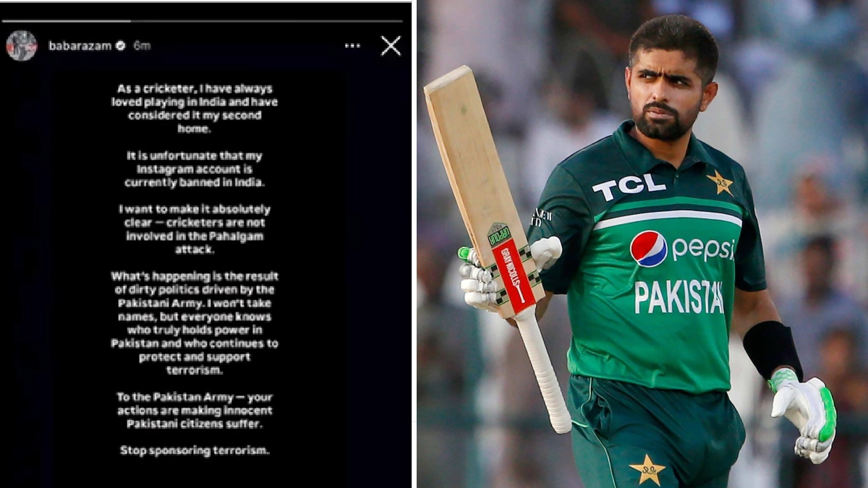Open the babarazam username link
868x488 pixels.
coord(80,46)
